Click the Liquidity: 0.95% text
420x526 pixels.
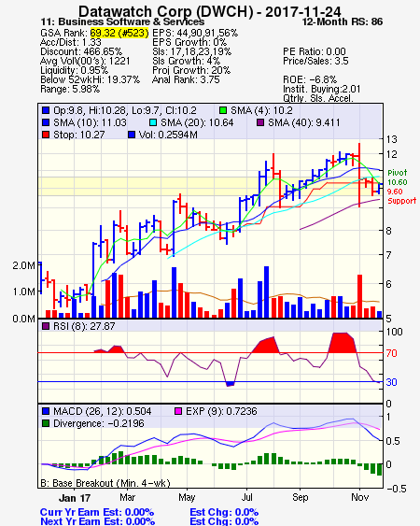pos(74,70)
